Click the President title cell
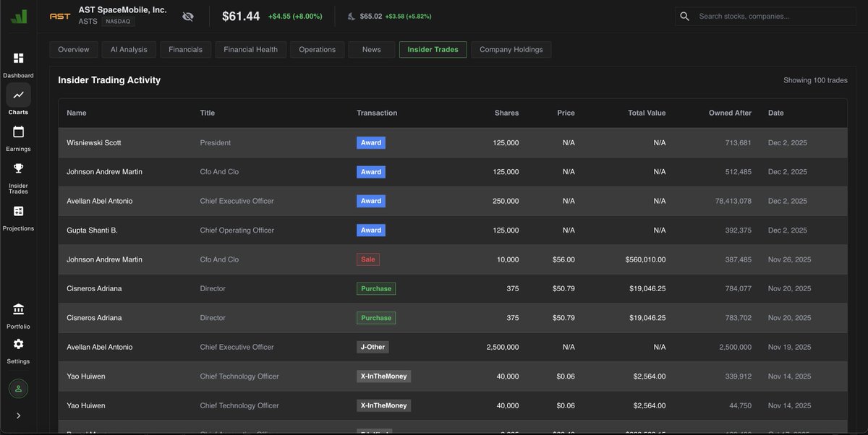This screenshot has width=868, height=435. (x=216, y=143)
